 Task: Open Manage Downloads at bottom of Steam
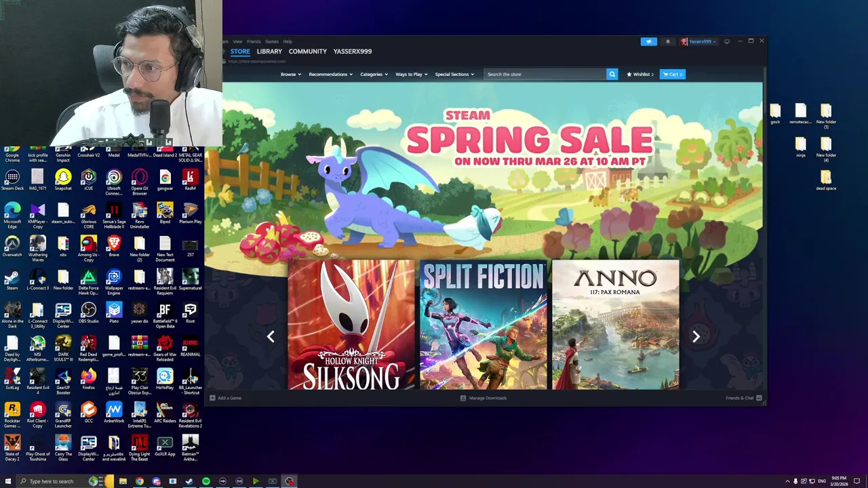484,398
